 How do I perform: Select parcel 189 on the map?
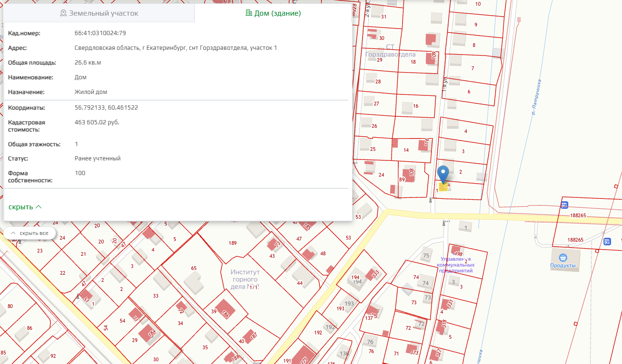(x=232, y=243)
